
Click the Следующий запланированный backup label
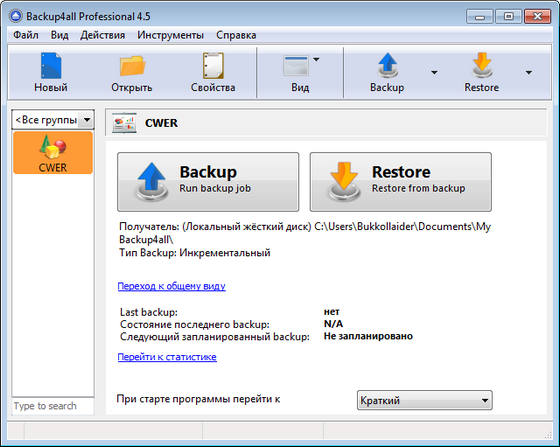(215, 337)
